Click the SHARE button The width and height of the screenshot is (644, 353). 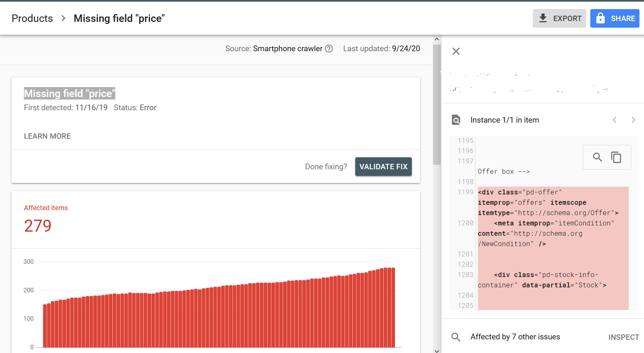pos(615,18)
